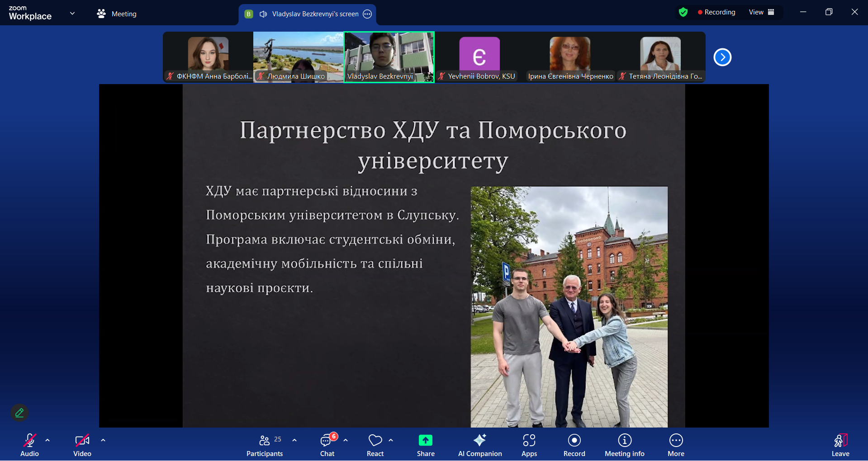The height and width of the screenshot is (461, 868).
Task: Open the Video settings chevron
Action: click(x=103, y=439)
